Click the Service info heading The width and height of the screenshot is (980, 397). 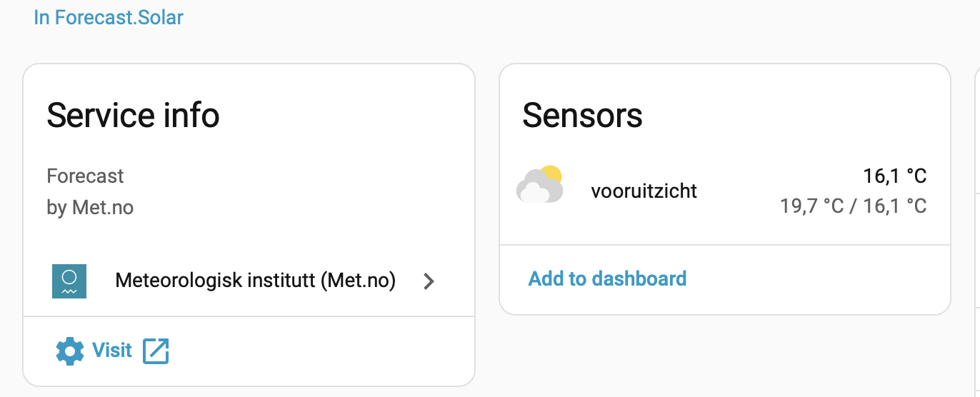coord(133,116)
